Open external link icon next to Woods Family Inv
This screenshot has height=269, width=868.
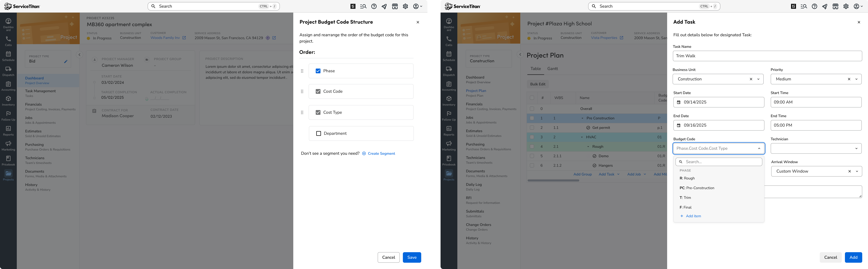184,38
